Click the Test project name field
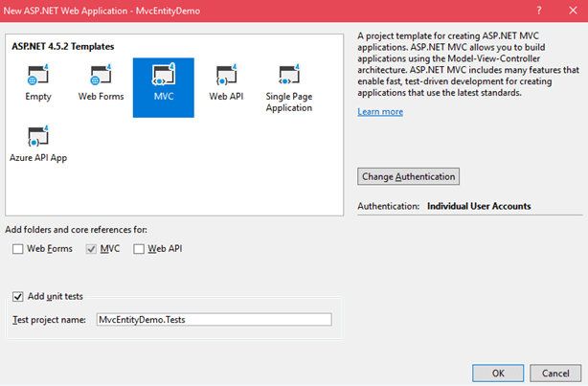588x386 pixels. click(x=214, y=320)
